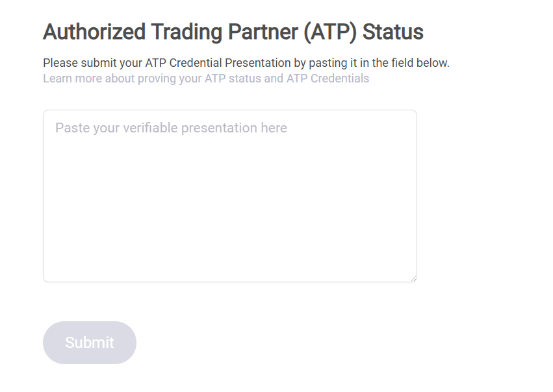The height and width of the screenshot is (392, 553).
Task: Click the Authorized Trading Partner Status heading
Action: click(233, 32)
